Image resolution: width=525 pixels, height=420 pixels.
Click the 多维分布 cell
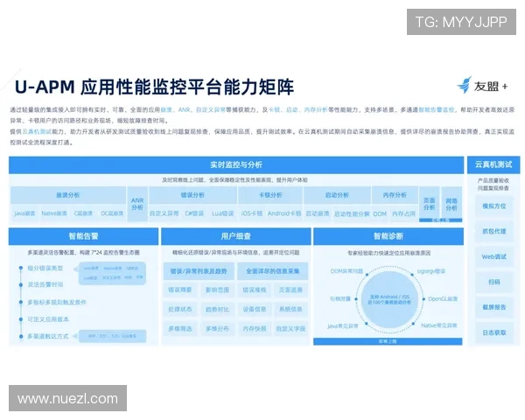[x=217, y=329]
